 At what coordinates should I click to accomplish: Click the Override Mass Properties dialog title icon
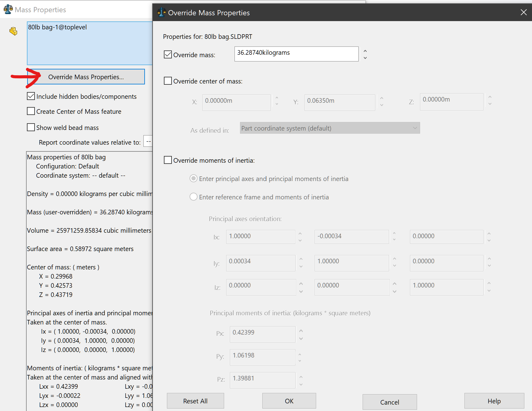click(x=161, y=13)
